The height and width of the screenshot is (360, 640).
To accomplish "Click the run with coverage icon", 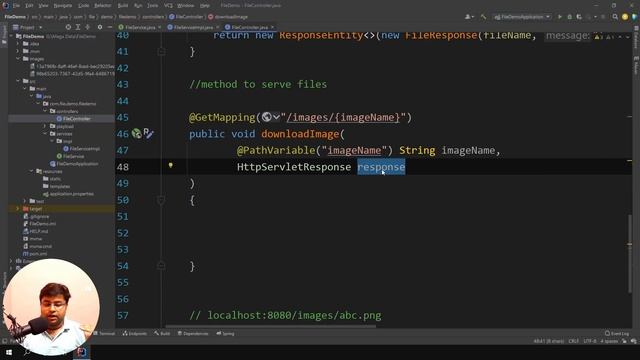I will pos(579,17).
